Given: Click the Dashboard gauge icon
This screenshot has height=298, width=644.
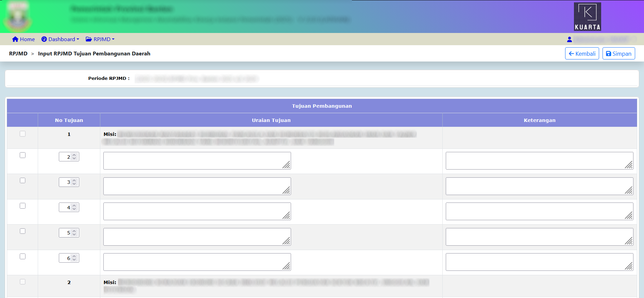Looking at the screenshot, I should (x=44, y=39).
